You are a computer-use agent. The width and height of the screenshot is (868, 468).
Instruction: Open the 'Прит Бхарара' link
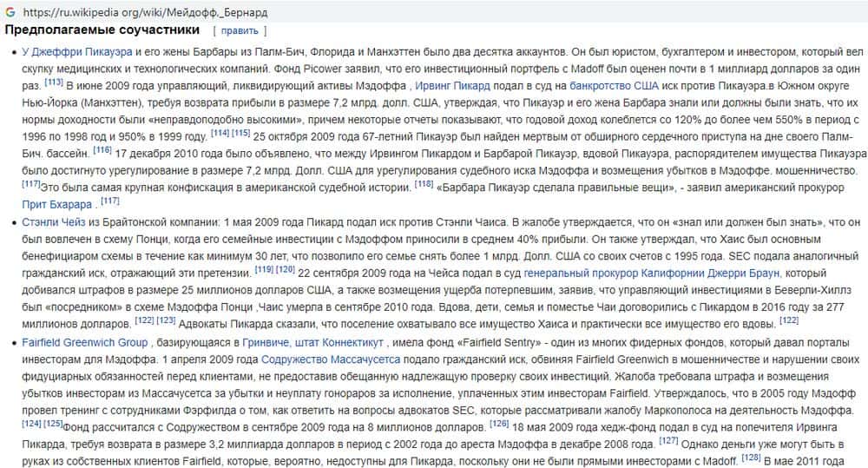(57, 205)
